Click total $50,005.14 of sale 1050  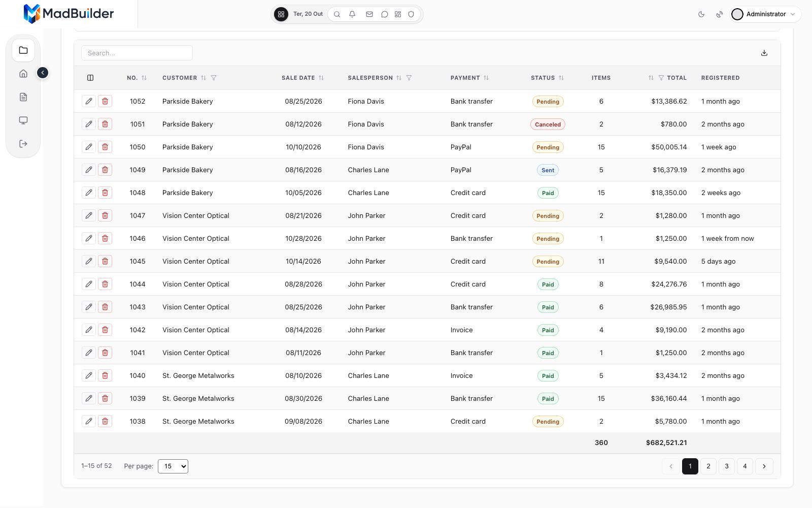click(x=669, y=147)
